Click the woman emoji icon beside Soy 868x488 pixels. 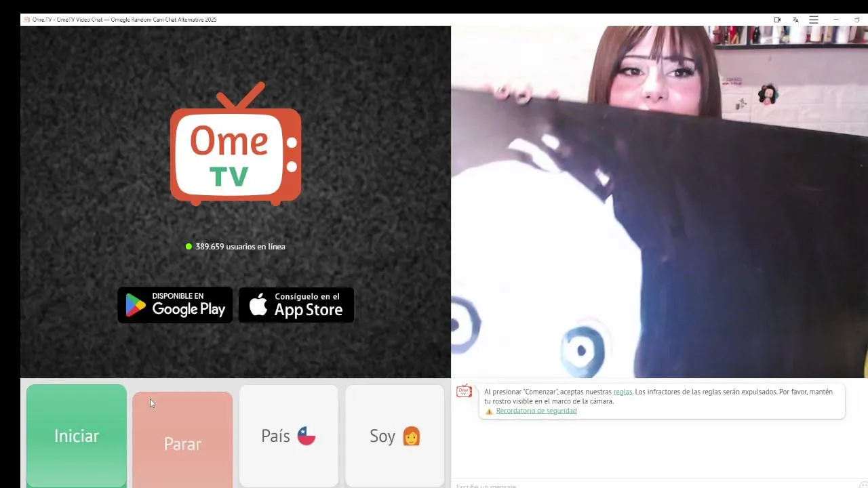tap(412, 436)
